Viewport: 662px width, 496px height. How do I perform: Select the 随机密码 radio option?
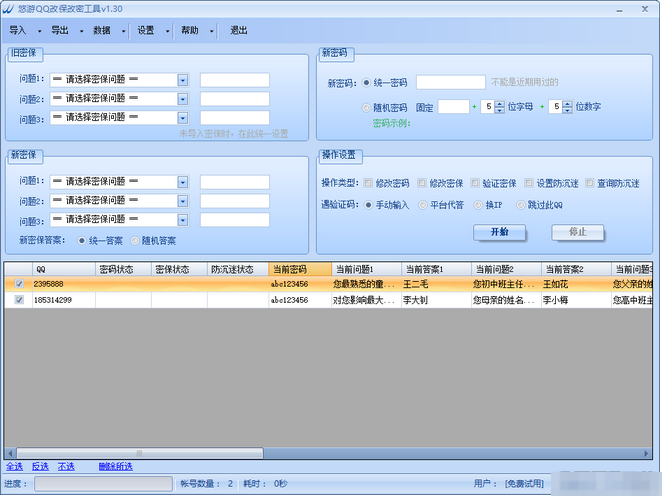pyautogui.click(x=366, y=107)
